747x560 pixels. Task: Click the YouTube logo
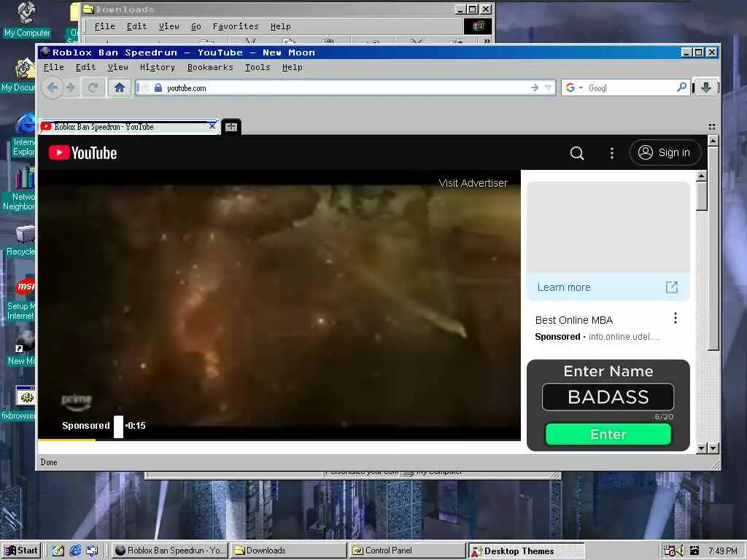[x=83, y=153]
